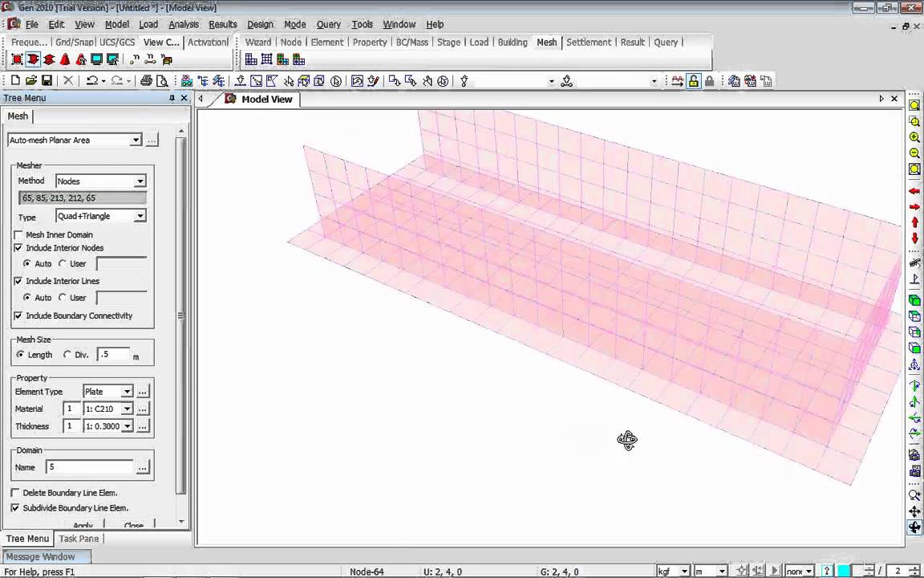Select the Div. mesh size radio
924x578 pixels.
[x=67, y=355]
